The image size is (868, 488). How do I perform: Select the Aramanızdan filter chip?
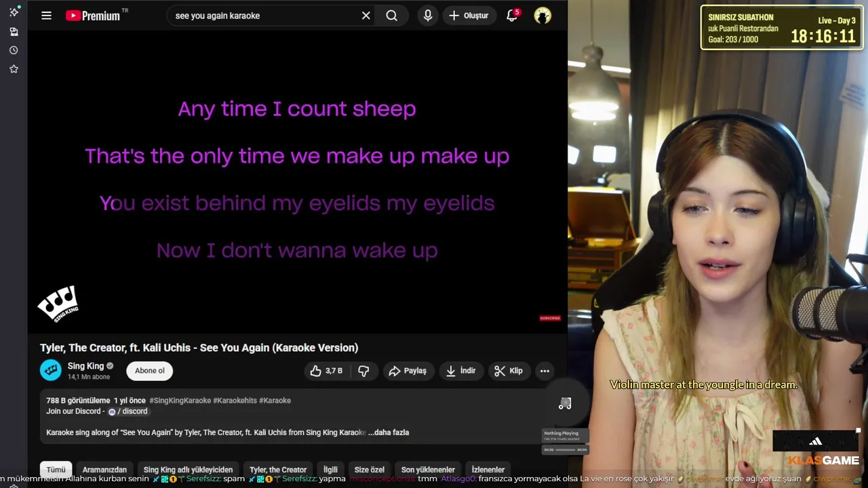(104, 470)
